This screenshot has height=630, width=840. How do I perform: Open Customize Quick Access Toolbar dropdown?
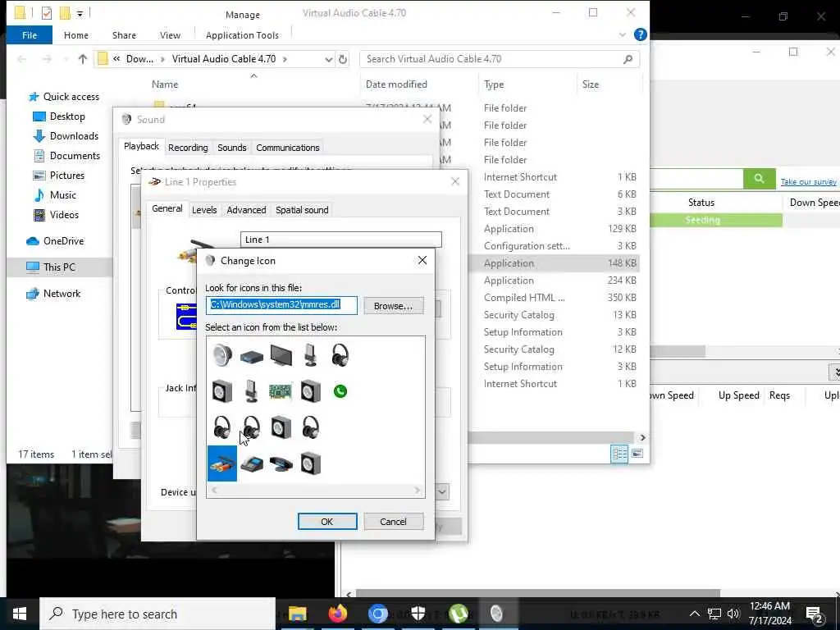(80, 13)
